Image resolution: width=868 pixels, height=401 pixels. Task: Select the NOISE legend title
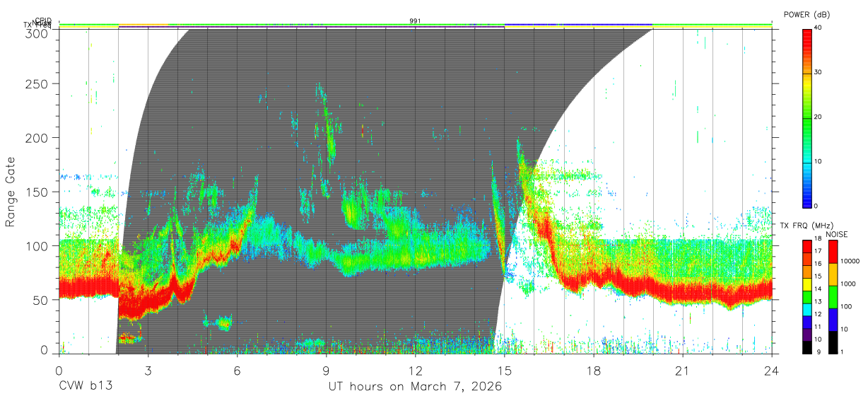[x=837, y=234]
